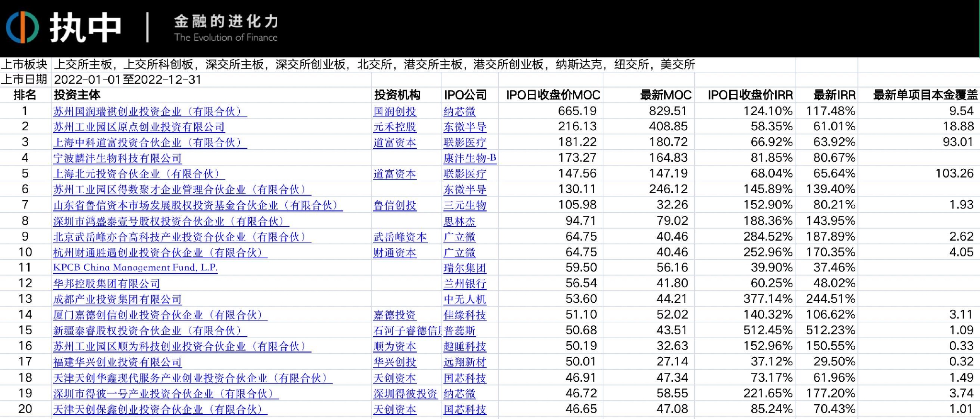This screenshot has height=419, width=980.
Task: Click the 执中 logo icon
Action: coord(22,27)
